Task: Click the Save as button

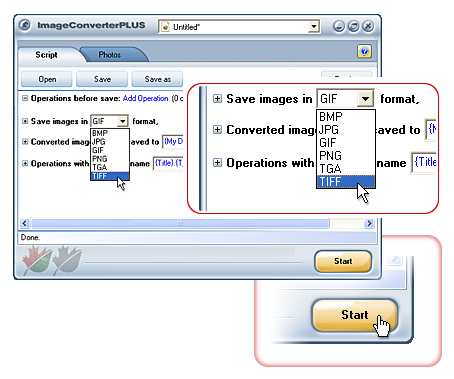Action: [157, 79]
